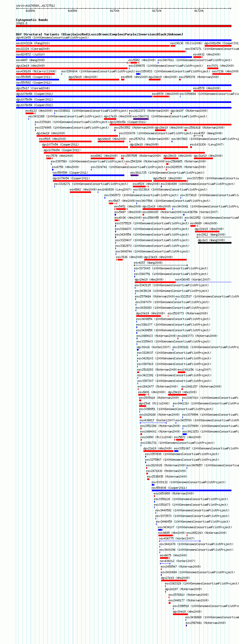The width and height of the screenshot is (239, 644).
Task: Select nsv550599 (Cooper2011) label
Action: click(x=70, y=173)
